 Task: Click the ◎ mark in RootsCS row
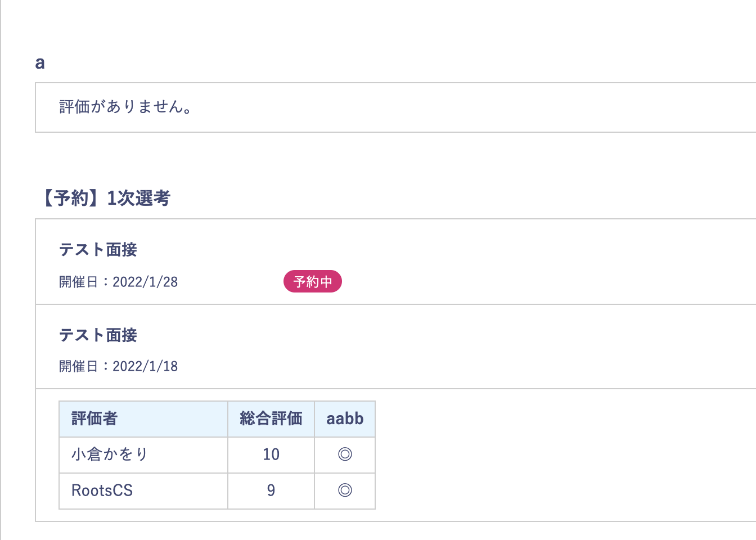[345, 490]
